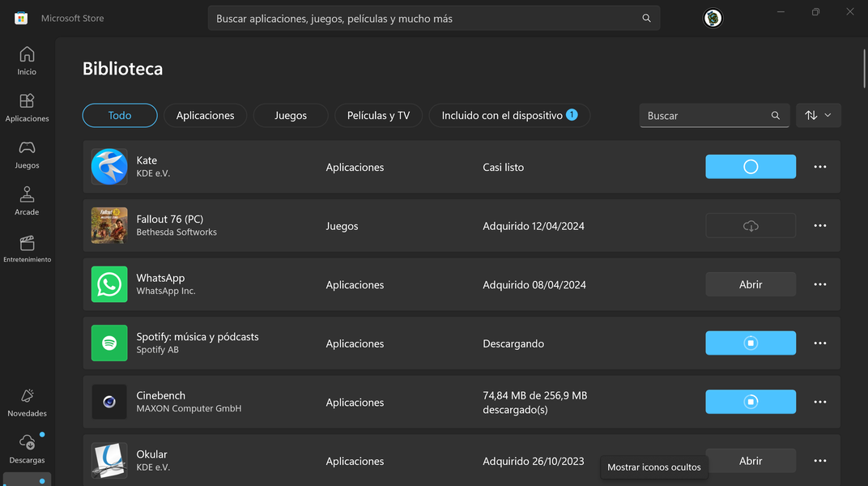Open Arcade section in sidebar
Viewport: 868px width, 486px height.
[x=27, y=201]
